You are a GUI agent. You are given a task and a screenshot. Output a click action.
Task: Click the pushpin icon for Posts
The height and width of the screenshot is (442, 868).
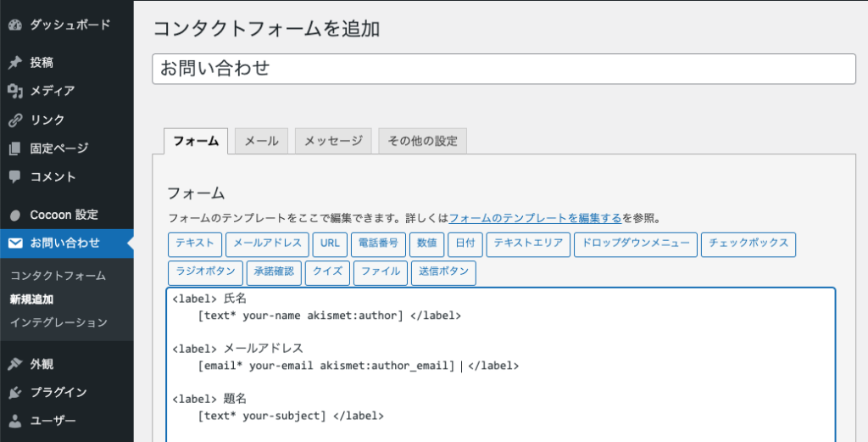15,63
